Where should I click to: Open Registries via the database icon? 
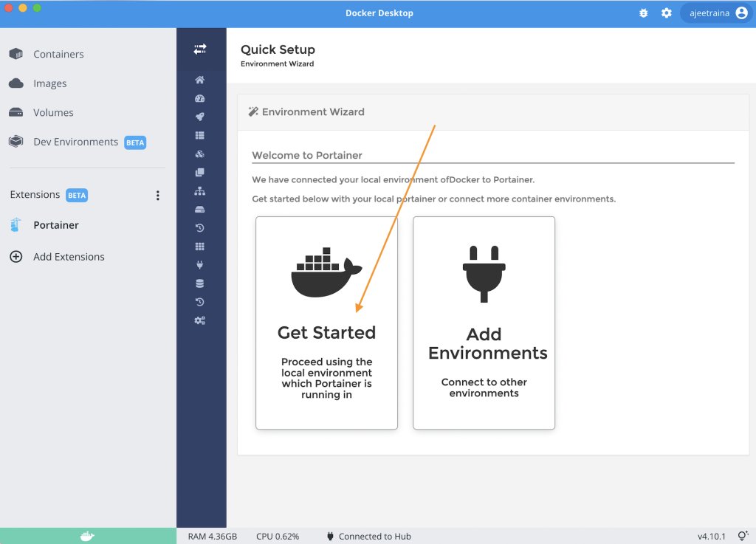point(199,283)
